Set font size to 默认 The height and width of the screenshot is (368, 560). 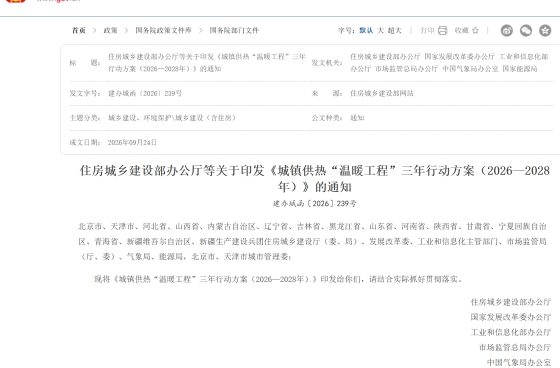tap(366, 30)
